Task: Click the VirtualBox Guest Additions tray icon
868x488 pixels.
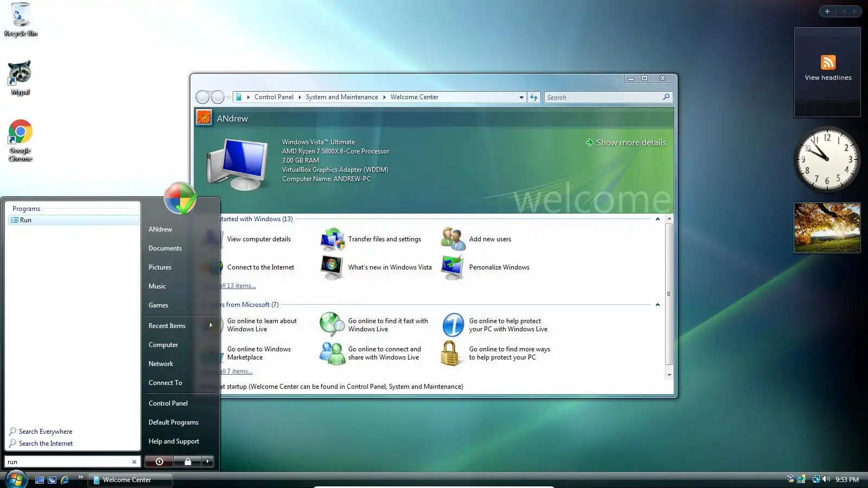Action: [790, 479]
